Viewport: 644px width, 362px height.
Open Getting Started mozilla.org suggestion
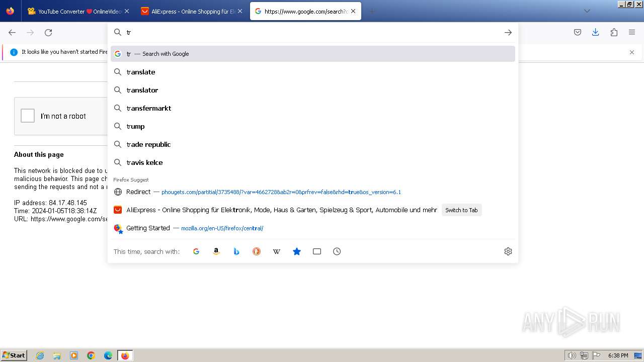tap(313, 228)
